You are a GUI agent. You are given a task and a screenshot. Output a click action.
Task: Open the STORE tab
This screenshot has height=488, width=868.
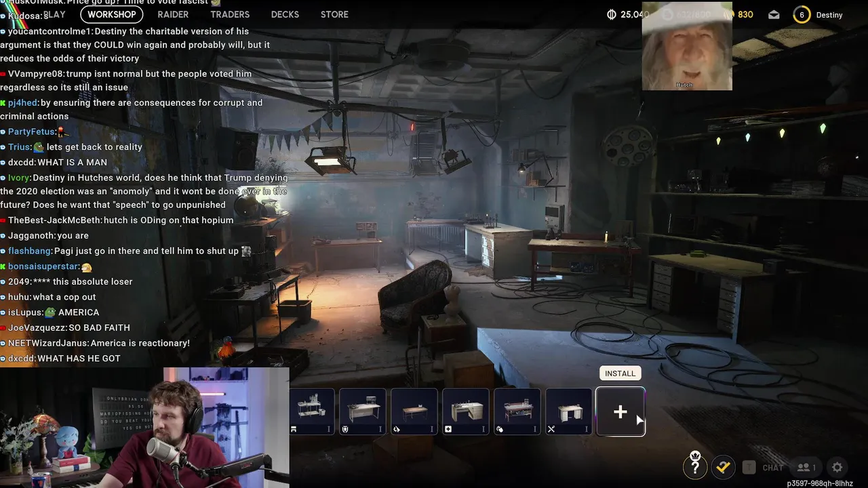pos(334,14)
